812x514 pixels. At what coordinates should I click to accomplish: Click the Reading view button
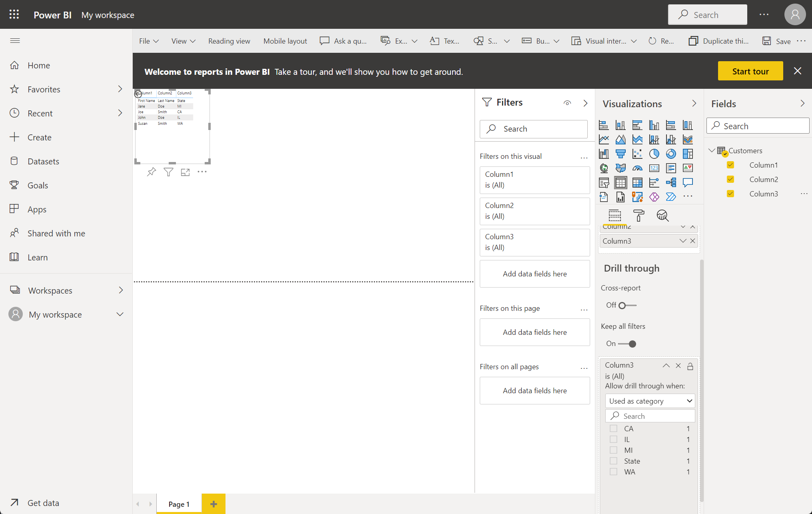click(x=229, y=41)
